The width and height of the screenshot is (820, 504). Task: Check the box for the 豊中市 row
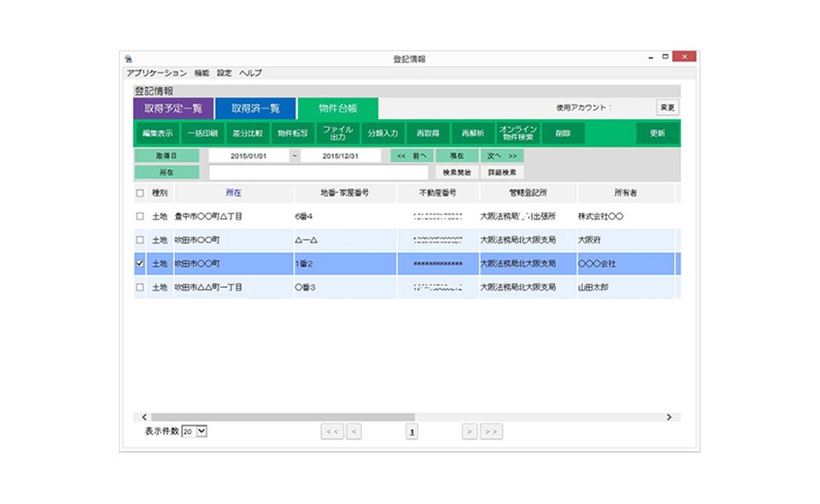click(x=140, y=217)
